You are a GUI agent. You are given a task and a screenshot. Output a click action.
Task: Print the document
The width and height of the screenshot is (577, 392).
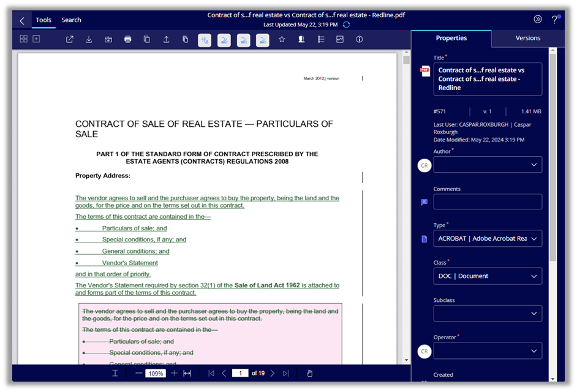(x=127, y=39)
